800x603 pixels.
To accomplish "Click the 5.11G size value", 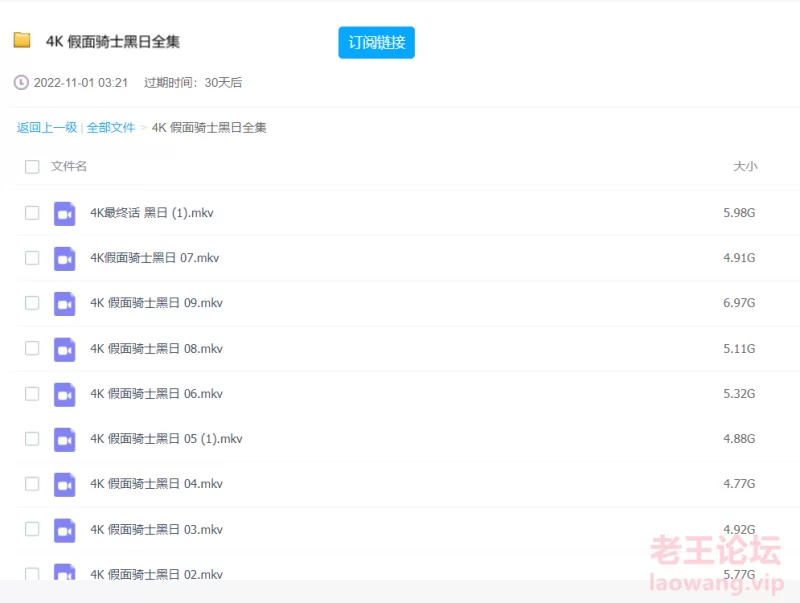I will pyautogui.click(x=739, y=349).
